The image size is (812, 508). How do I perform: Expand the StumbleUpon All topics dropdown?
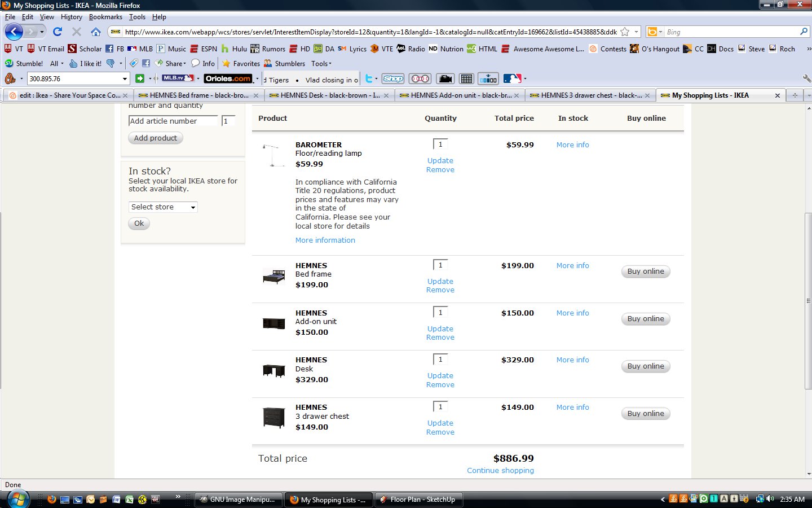coord(57,63)
